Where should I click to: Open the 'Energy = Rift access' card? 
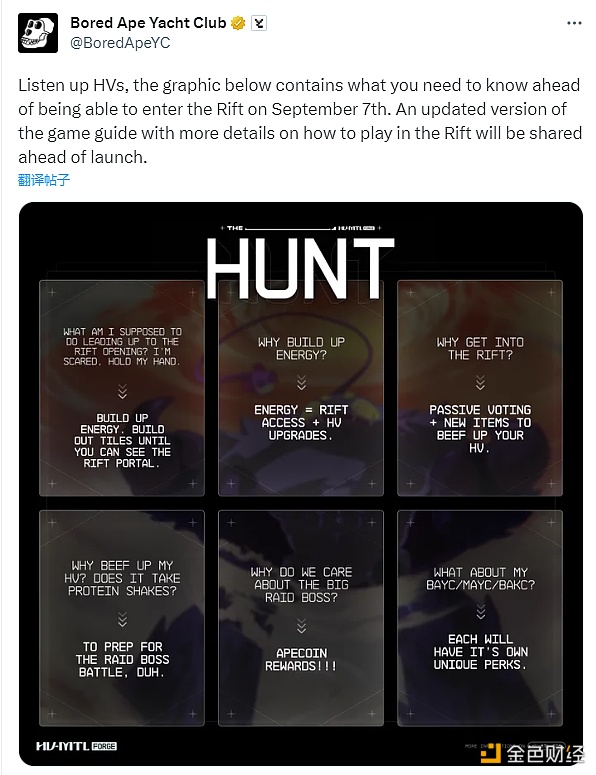pyautogui.click(x=301, y=388)
